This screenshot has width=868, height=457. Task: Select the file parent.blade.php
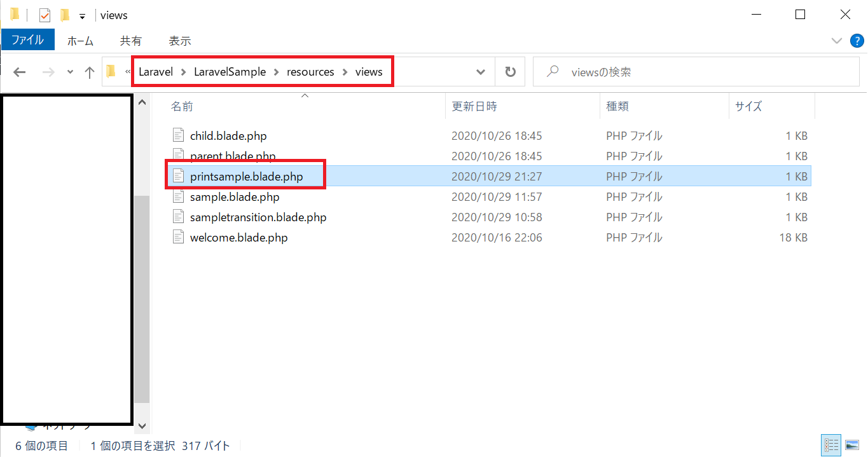[x=233, y=156]
